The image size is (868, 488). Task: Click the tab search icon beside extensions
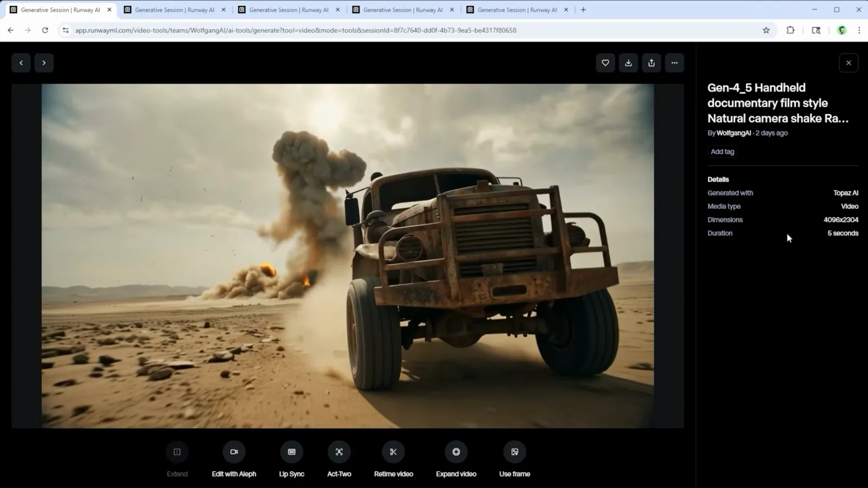point(816,30)
